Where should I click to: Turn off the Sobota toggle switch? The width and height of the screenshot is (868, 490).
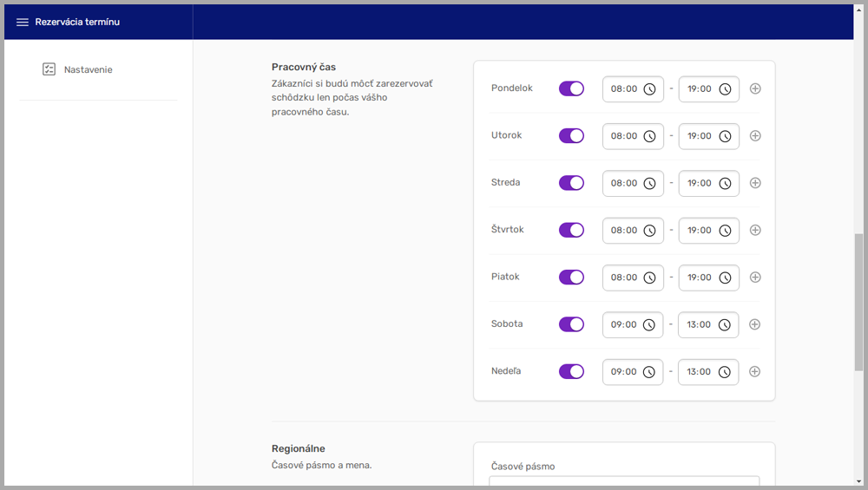[x=571, y=324]
